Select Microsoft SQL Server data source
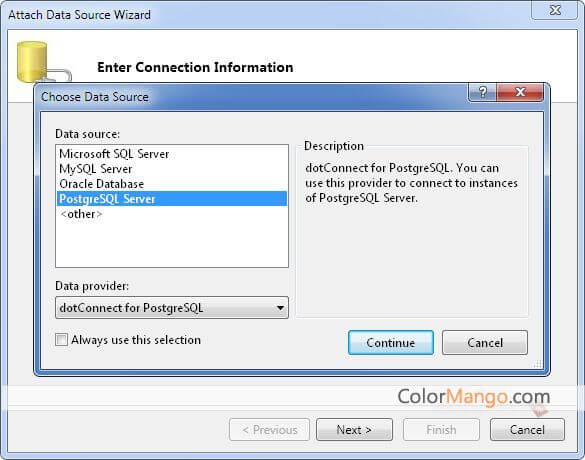 pyautogui.click(x=114, y=154)
